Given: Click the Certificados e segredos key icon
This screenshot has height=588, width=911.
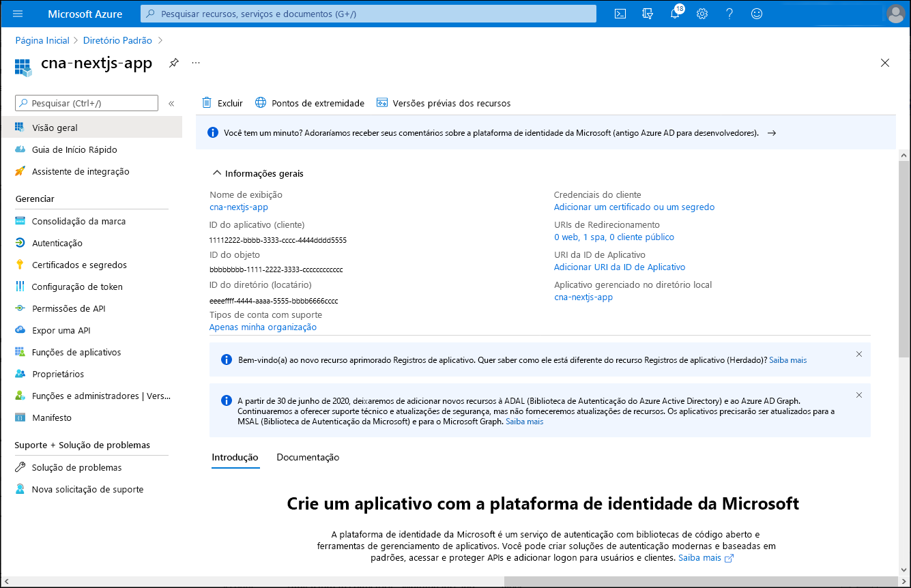Looking at the screenshot, I should point(20,265).
